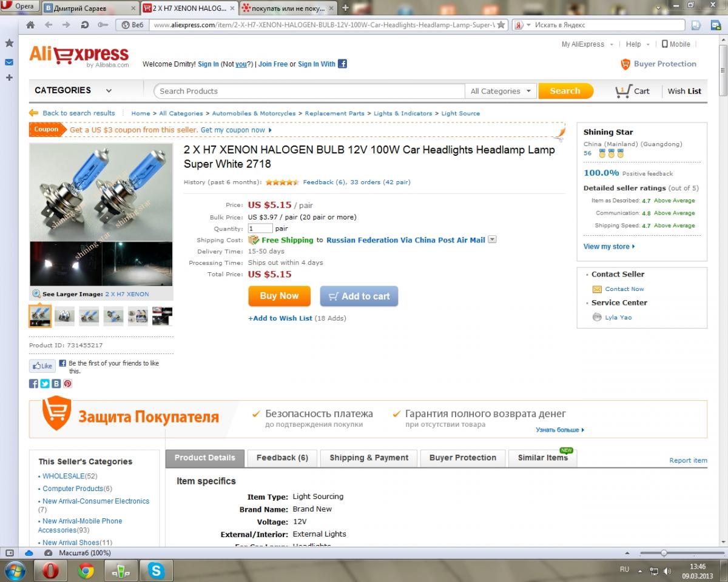The height and width of the screenshot is (582, 728).
Task: Open the All Categories search filter
Action: [501, 91]
